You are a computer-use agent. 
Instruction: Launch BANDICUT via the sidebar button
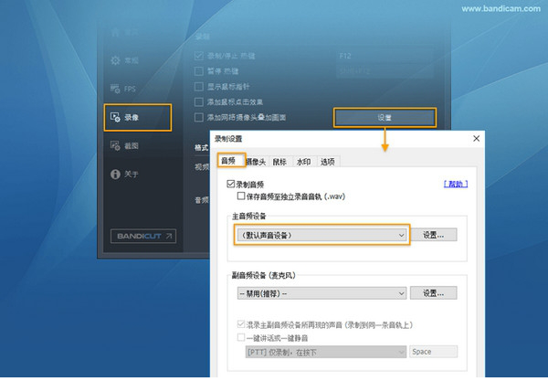(143, 236)
